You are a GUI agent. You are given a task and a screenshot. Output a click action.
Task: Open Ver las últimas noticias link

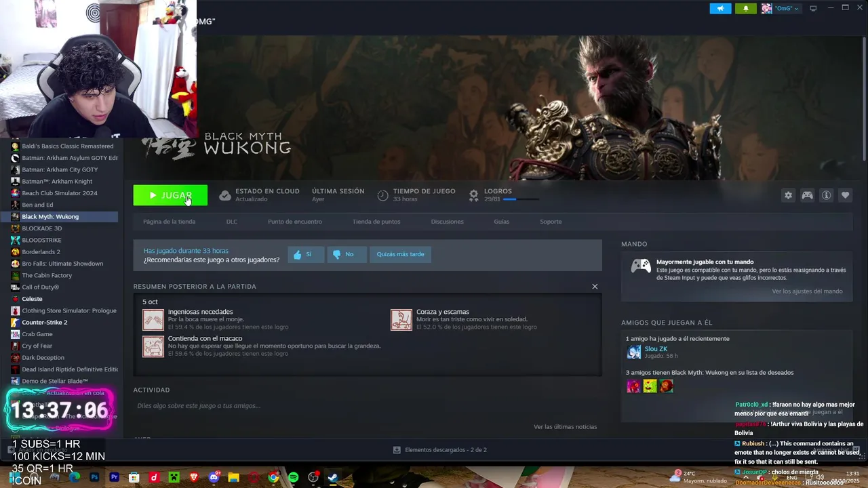point(565,427)
